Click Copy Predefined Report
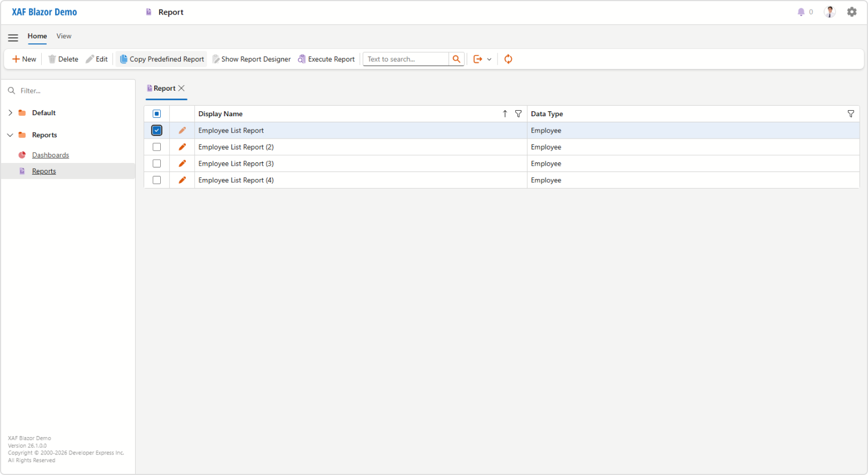 click(x=162, y=59)
